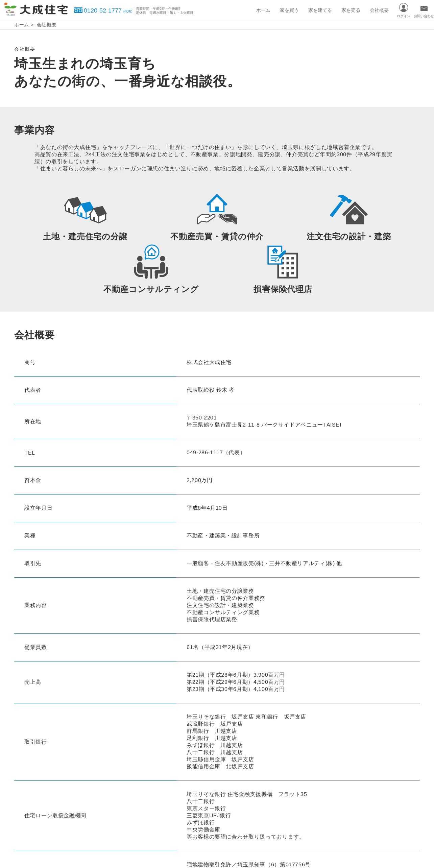Click the 不動産売買・賃貸の仲介 heading

217,237
